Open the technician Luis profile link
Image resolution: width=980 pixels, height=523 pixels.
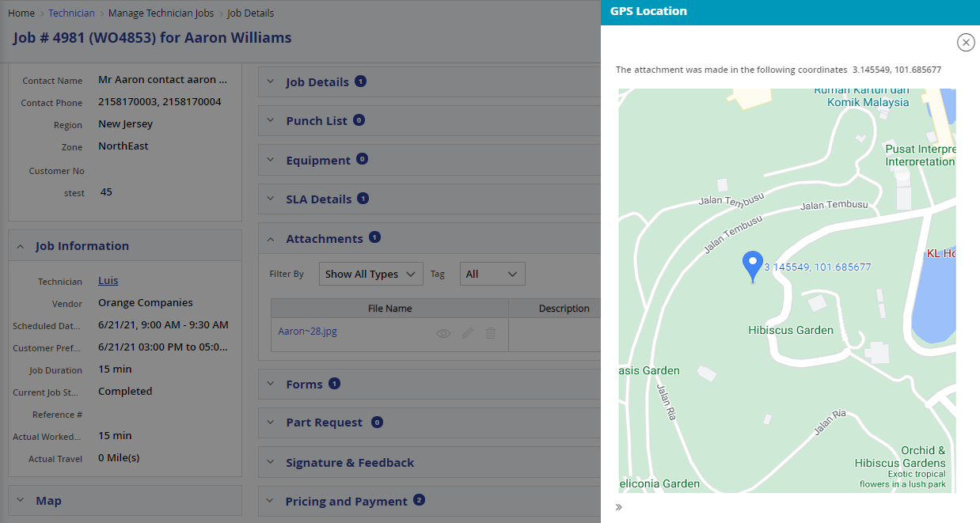point(107,281)
